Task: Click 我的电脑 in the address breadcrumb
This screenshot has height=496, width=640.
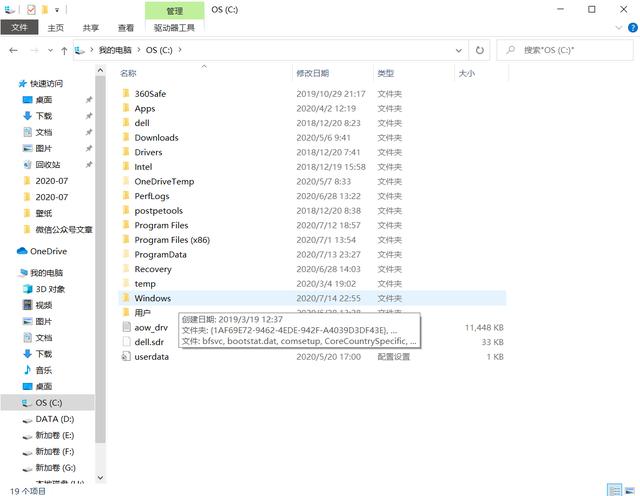Action: pyautogui.click(x=115, y=50)
